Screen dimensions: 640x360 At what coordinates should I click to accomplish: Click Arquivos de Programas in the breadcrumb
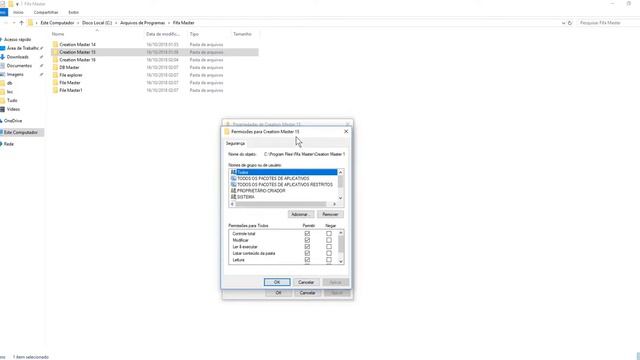coord(142,23)
